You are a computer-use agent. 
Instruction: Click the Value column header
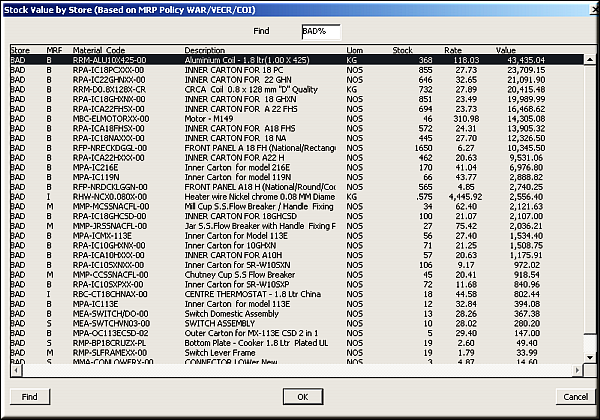[505, 50]
